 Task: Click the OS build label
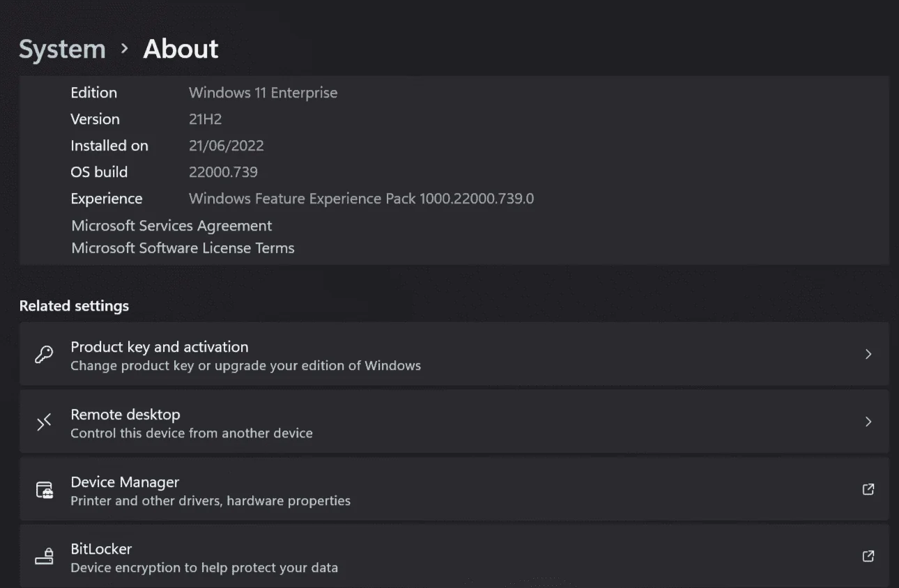99,172
